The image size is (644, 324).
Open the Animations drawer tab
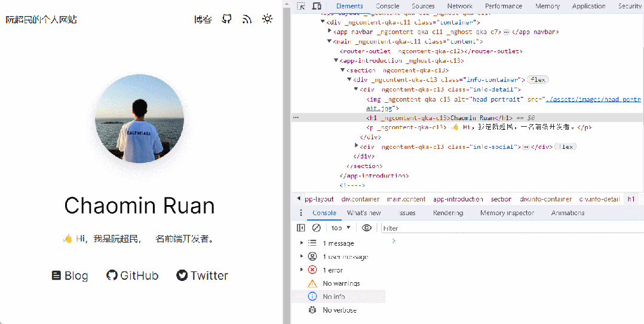tap(568, 213)
